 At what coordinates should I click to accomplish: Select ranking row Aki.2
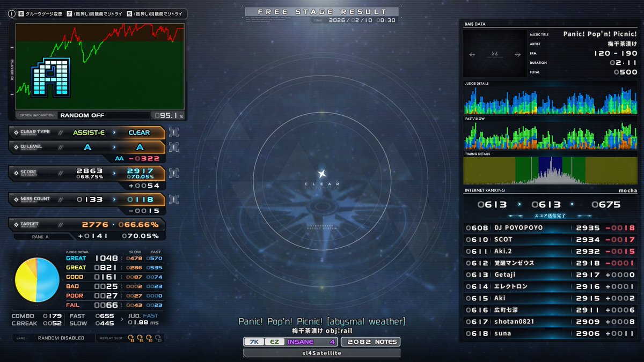[x=550, y=251]
